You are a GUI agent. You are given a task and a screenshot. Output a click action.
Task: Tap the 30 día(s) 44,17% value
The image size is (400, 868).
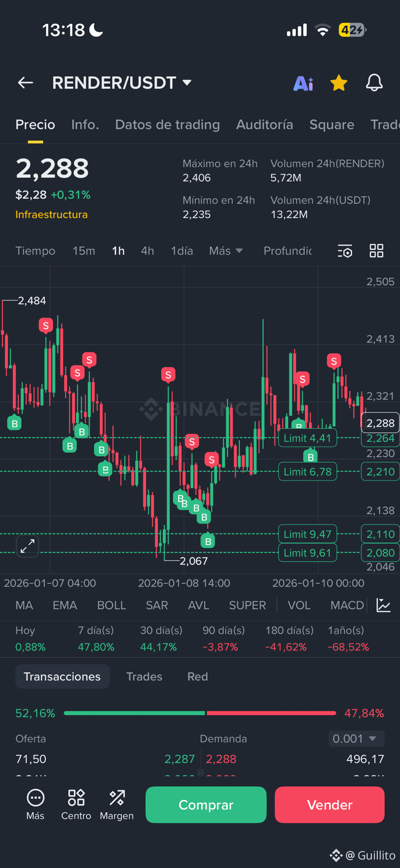pyautogui.click(x=158, y=647)
